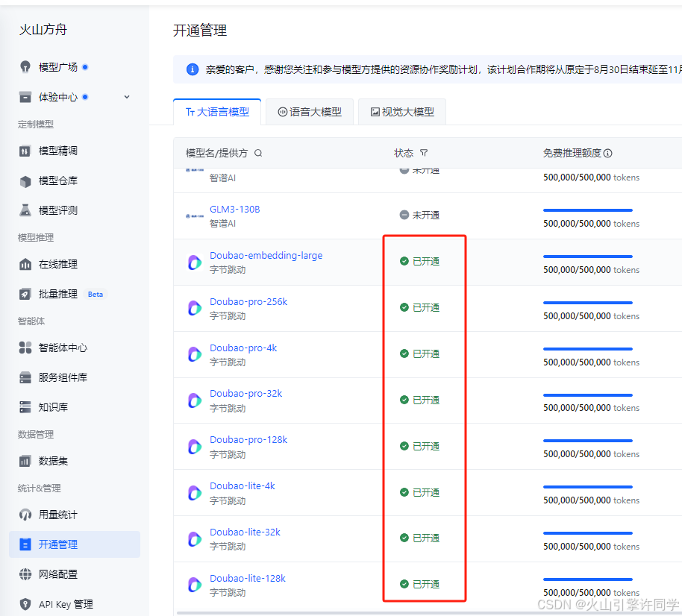The image size is (682, 616).
Task: Click the 未开通 status of GLM3-130B
Action: coord(420,215)
